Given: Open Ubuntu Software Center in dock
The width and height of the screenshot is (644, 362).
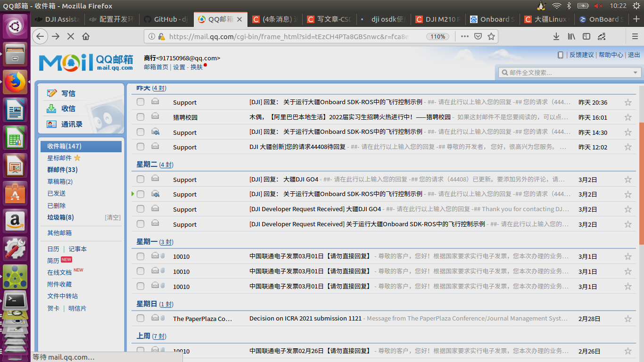Looking at the screenshot, I should (15, 193).
